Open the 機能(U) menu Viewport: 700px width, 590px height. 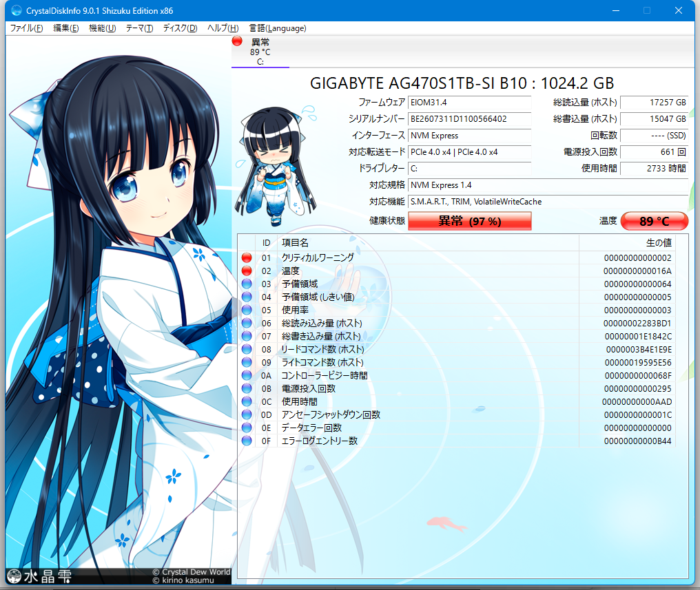point(102,28)
